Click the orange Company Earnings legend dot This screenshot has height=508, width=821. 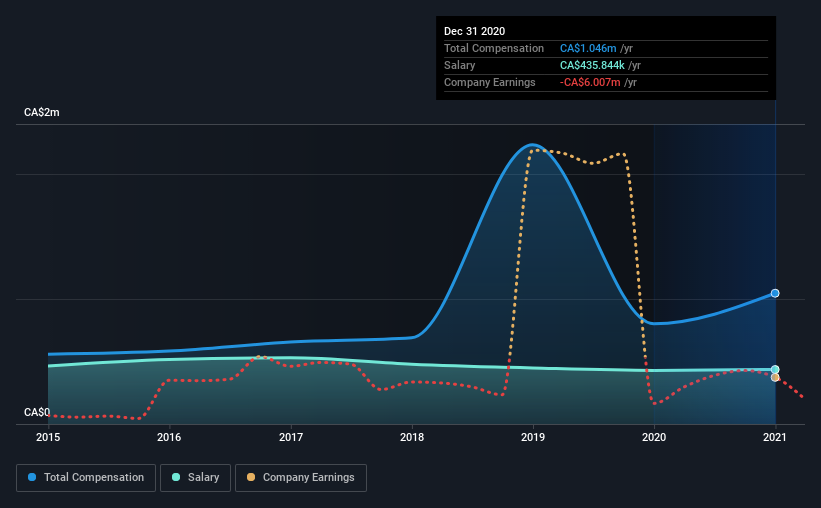(251, 477)
